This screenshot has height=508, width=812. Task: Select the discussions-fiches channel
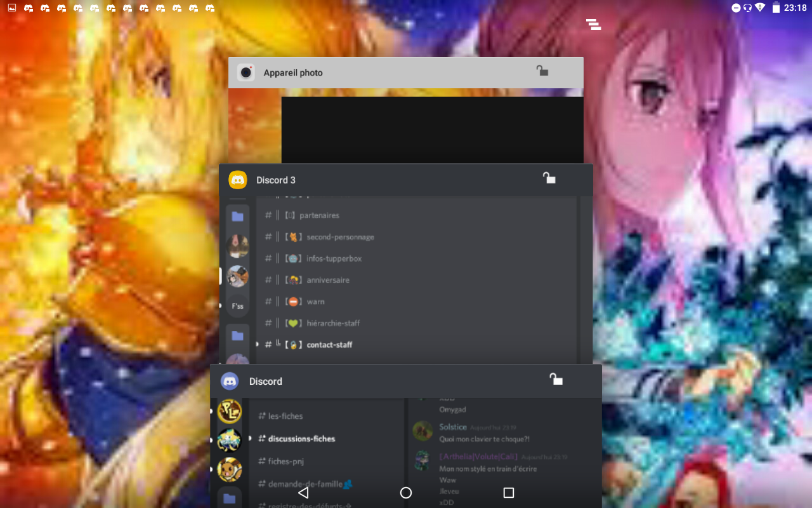pos(301,439)
